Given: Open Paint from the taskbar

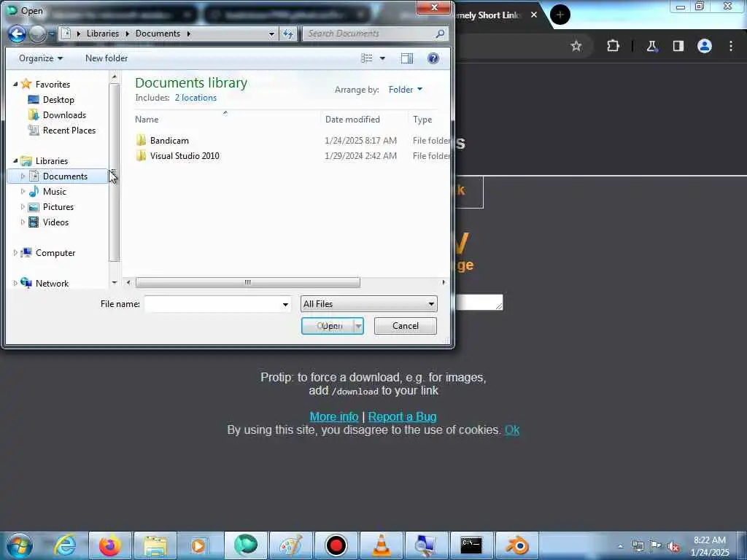Looking at the screenshot, I should [290, 545].
